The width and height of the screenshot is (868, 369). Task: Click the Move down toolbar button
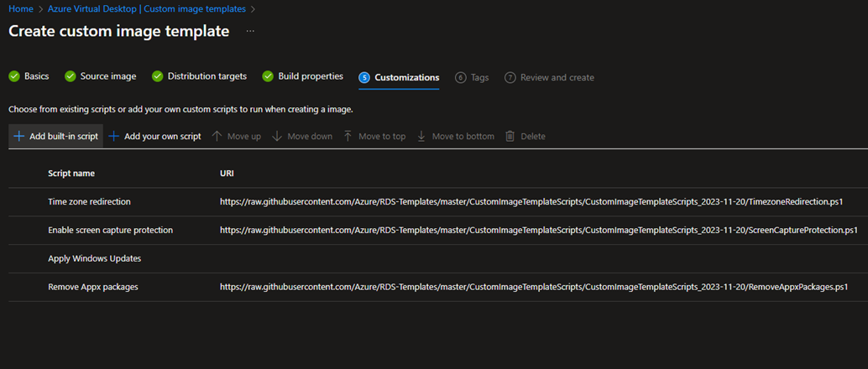click(x=302, y=136)
